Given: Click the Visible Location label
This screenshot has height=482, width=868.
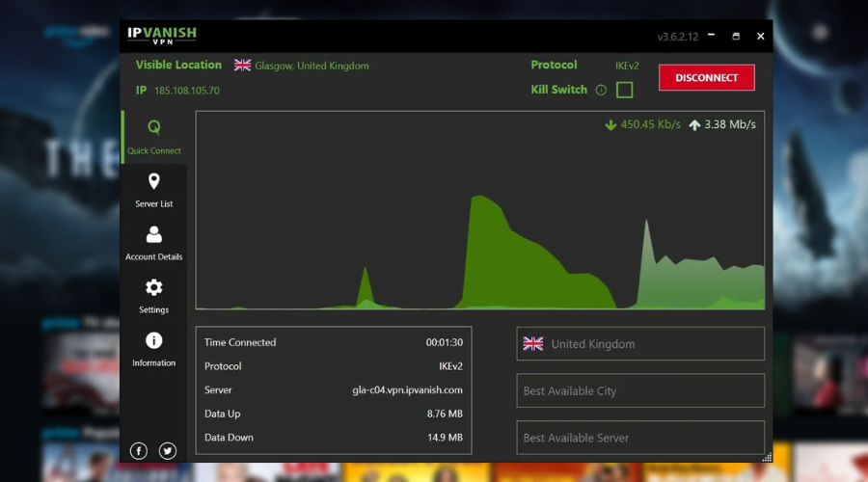Looking at the screenshot, I should tap(178, 65).
